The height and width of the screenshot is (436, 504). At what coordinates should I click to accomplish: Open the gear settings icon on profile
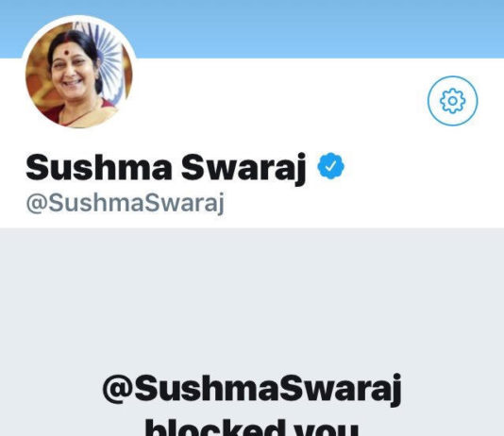point(453,101)
